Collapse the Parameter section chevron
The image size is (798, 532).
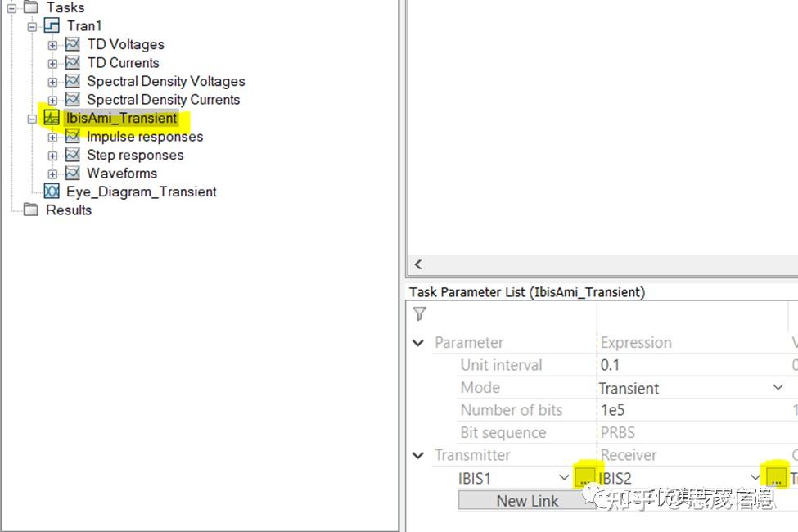[x=418, y=343]
